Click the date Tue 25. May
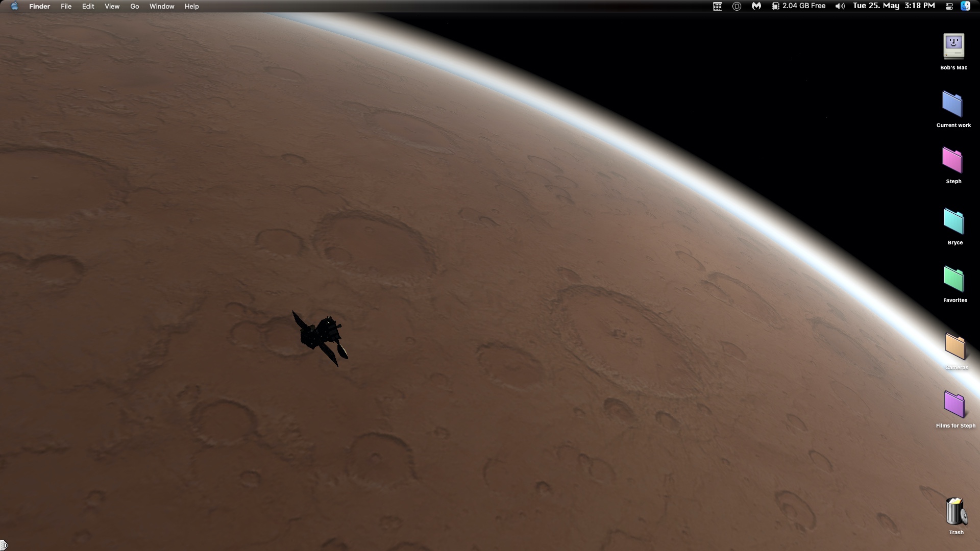Screen dimensions: 980x551 (x=876, y=6)
